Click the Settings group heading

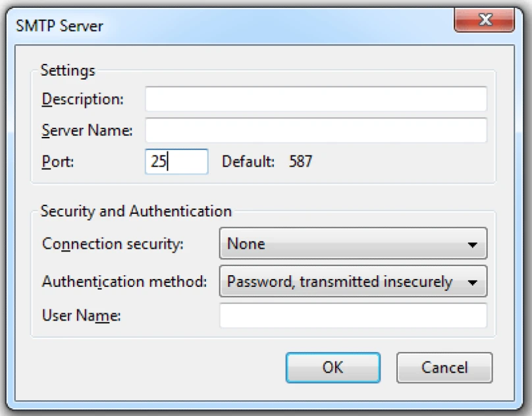[x=61, y=69]
